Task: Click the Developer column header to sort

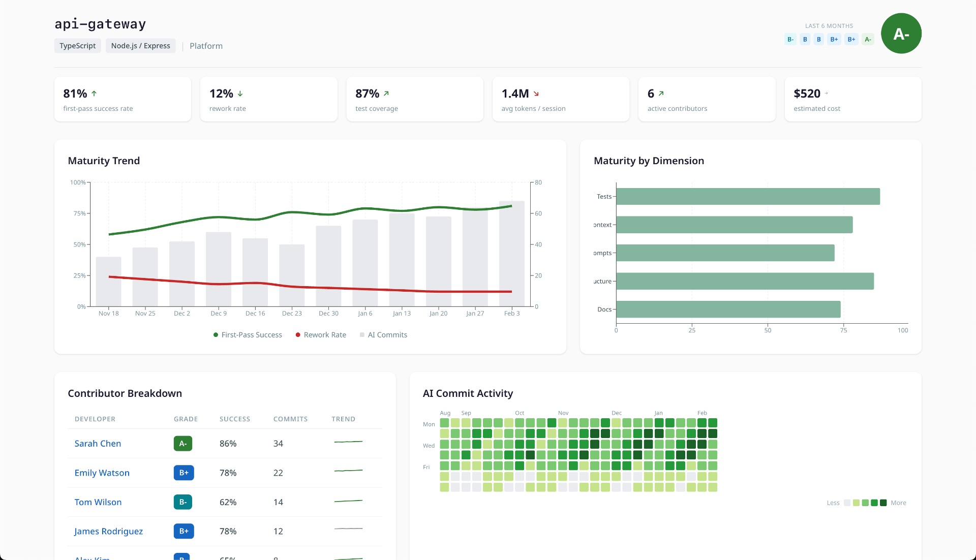Action: click(95, 419)
